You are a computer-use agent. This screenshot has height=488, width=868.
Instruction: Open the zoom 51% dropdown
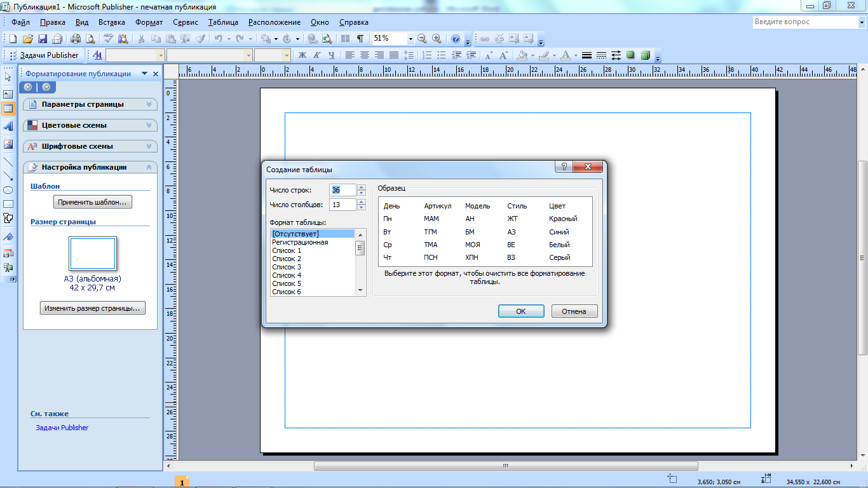pos(410,39)
